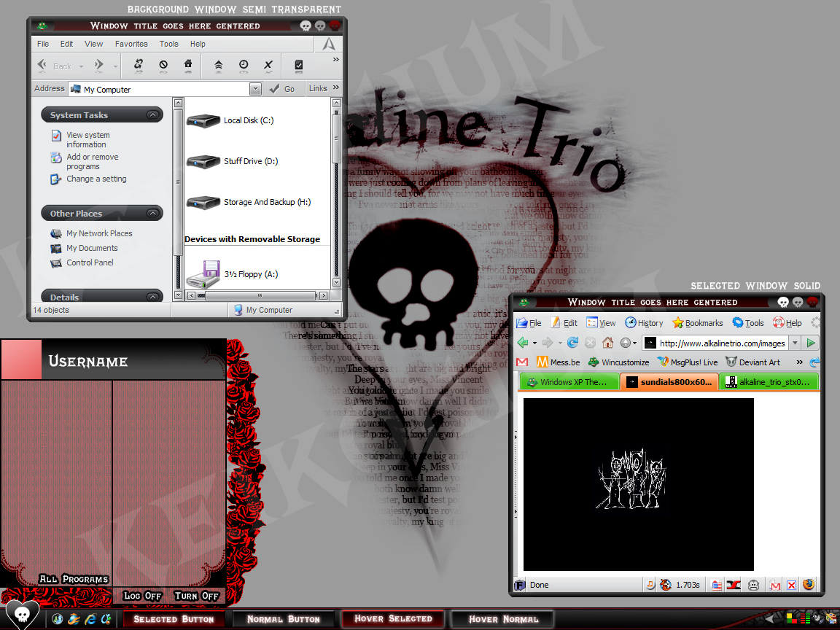Image resolution: width=840 pixels, height=630 pixels.
Task: Open the View menu in Explorer window
Action: click(93, 44)
